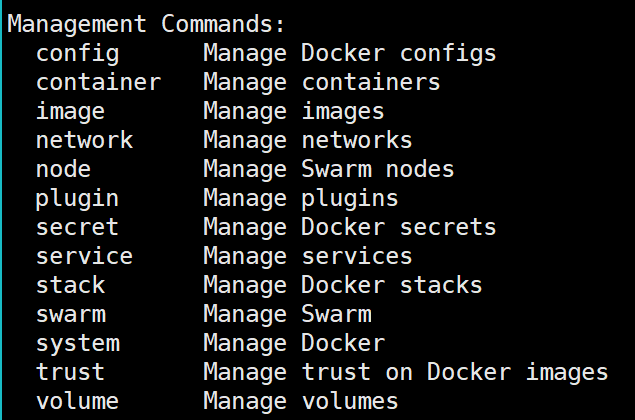Select the 'node' command text
The height and width of the screenshot is (420, 635).
tap(63, 169)
